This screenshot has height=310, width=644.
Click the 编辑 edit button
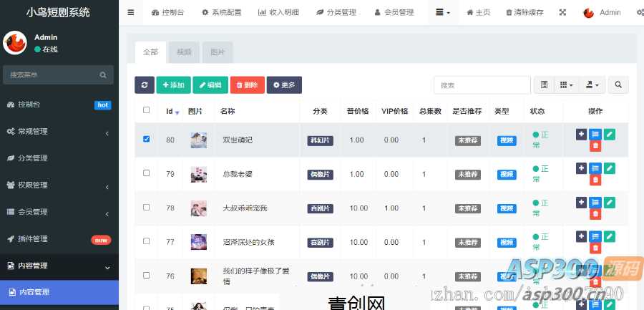[210, 85]
